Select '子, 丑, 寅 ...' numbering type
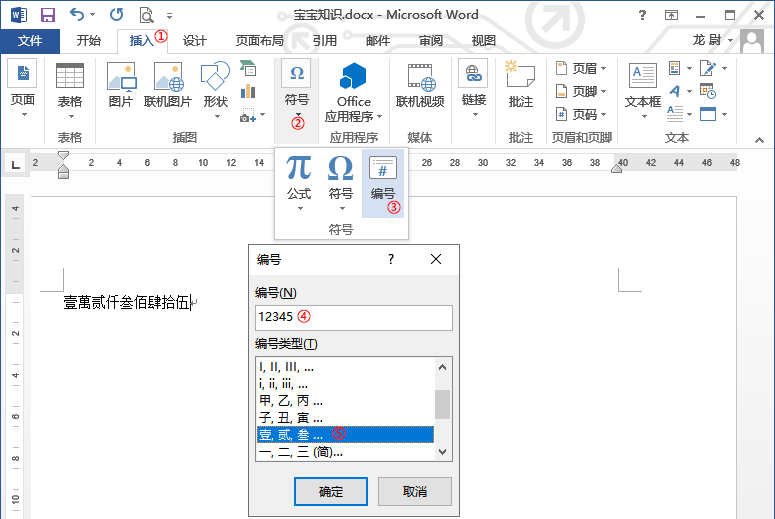 345,418
